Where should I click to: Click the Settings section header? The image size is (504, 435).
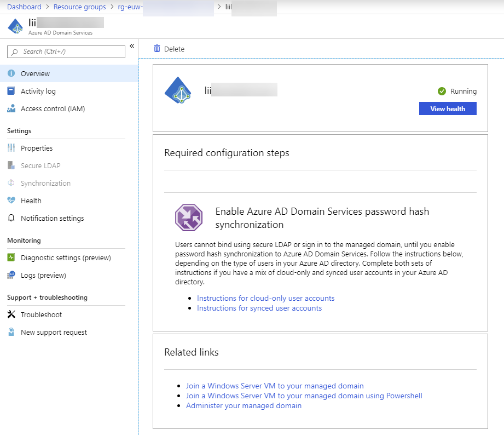pyautogui.click(x=19, y=131)
